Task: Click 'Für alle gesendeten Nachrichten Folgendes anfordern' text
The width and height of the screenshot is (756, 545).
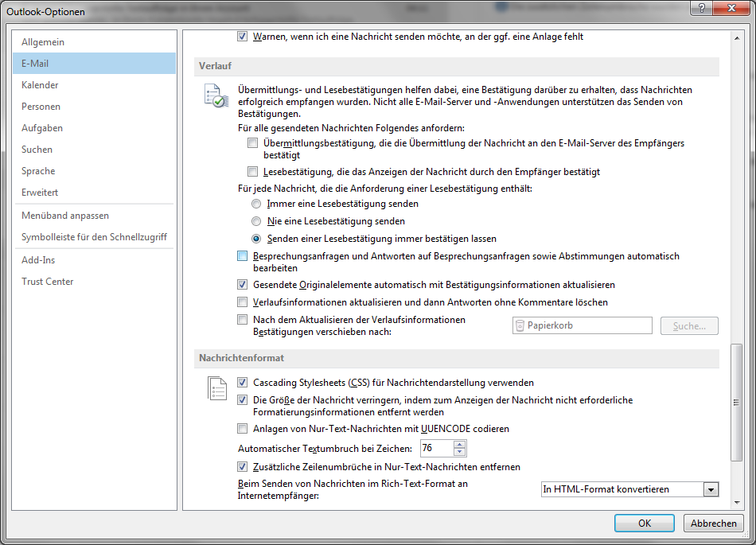Action: (x=351, y=128)
